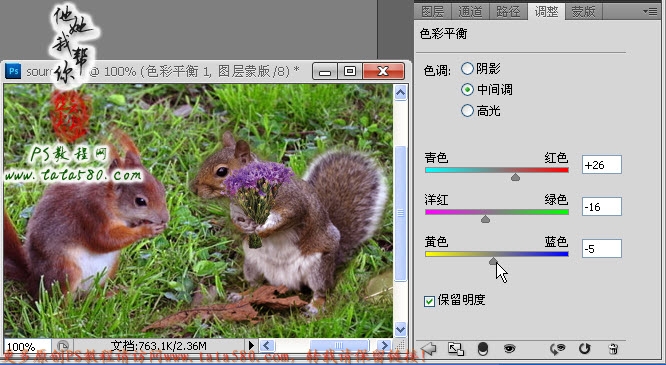
Task: Maximize the document window
Action: pos(350,71)
